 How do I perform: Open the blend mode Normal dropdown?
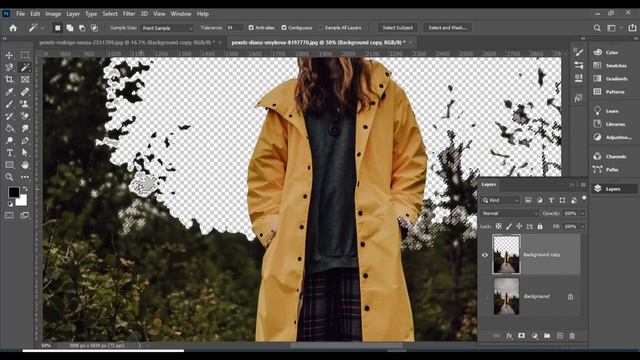510,213
